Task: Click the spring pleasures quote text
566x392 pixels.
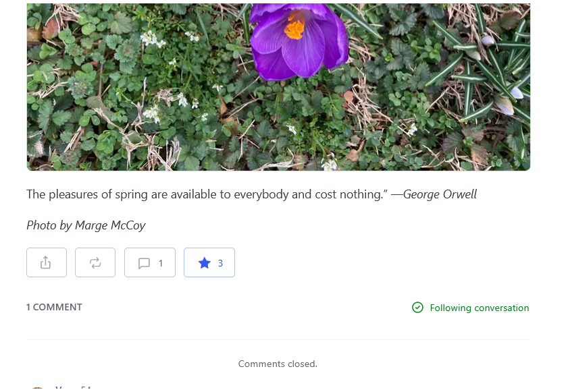Action: pos(203,194)
